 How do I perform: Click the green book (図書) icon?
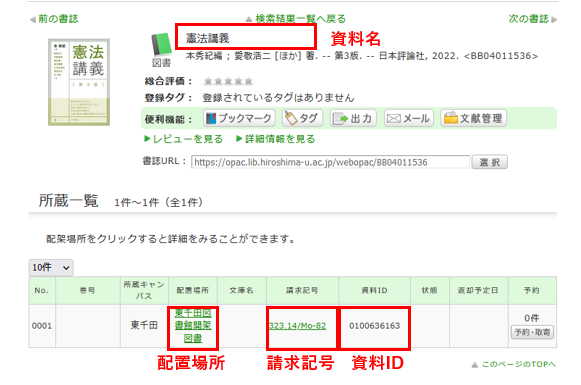[x=162, y=50]
